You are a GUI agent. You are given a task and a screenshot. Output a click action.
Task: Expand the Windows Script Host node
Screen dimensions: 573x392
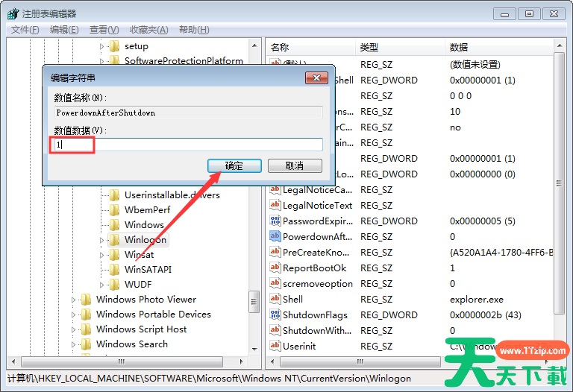pos(73,329)
